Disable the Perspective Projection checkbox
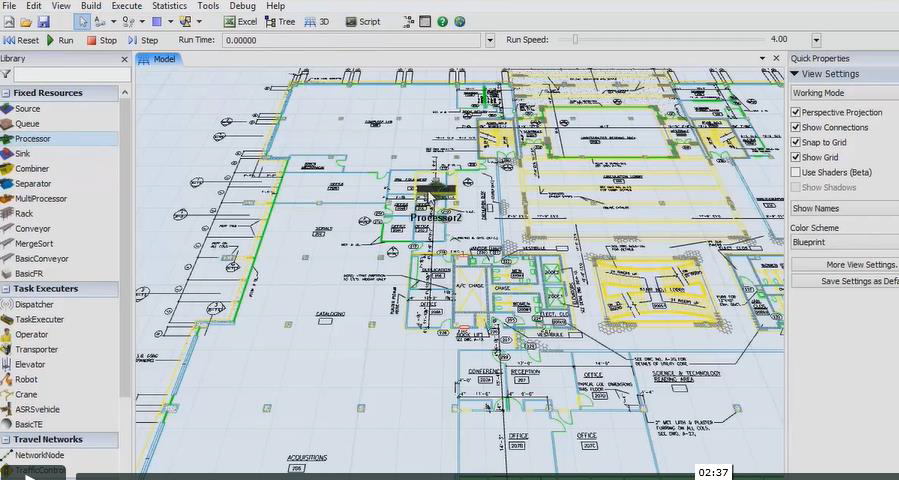Screen dimensions: 899x480 pyautogui.click(x=796, y=113)
